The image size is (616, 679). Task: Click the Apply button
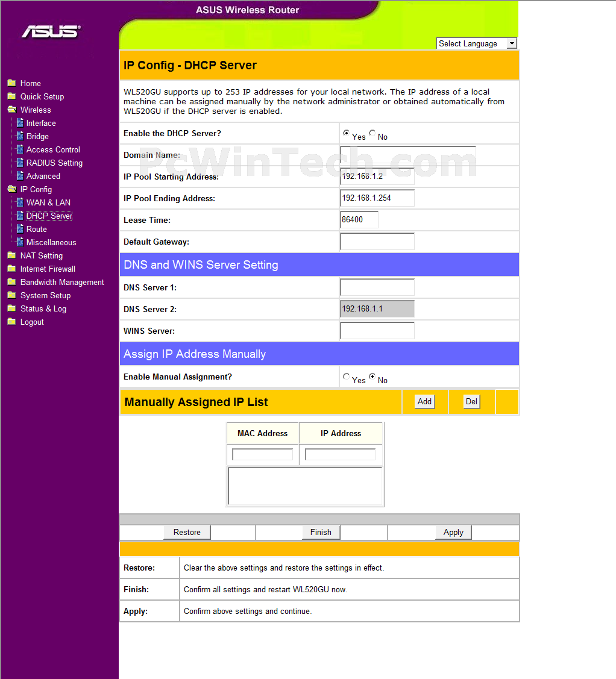click(x=453, y=532)
